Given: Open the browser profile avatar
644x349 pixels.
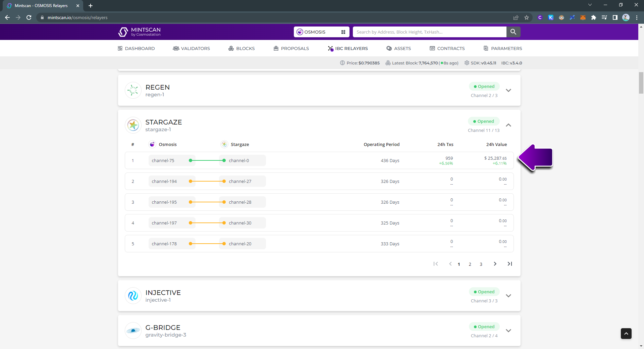Looking at the screenshot, I should tap(626, 17).
